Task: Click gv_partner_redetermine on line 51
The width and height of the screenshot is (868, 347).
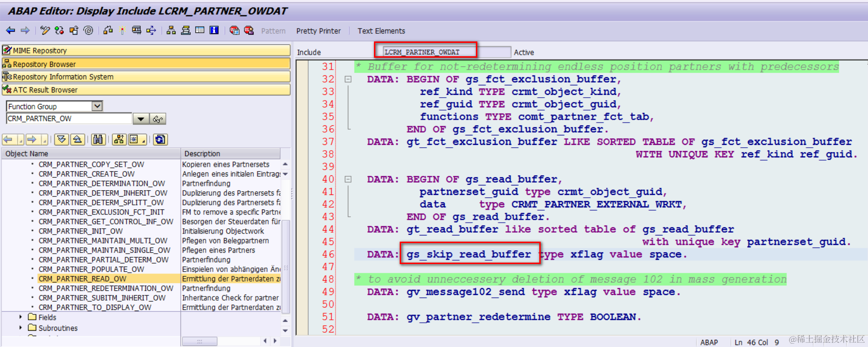Action: (x=478, y=316)
